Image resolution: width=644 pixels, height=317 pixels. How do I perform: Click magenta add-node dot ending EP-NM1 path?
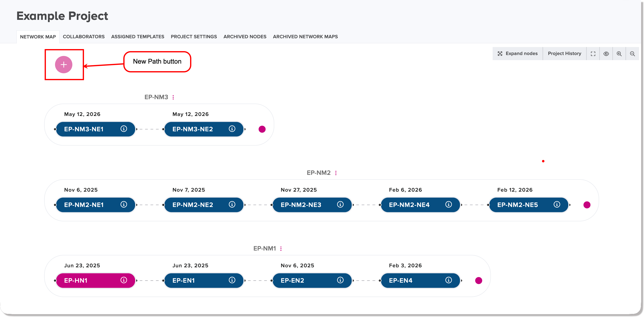coord(478,280)
